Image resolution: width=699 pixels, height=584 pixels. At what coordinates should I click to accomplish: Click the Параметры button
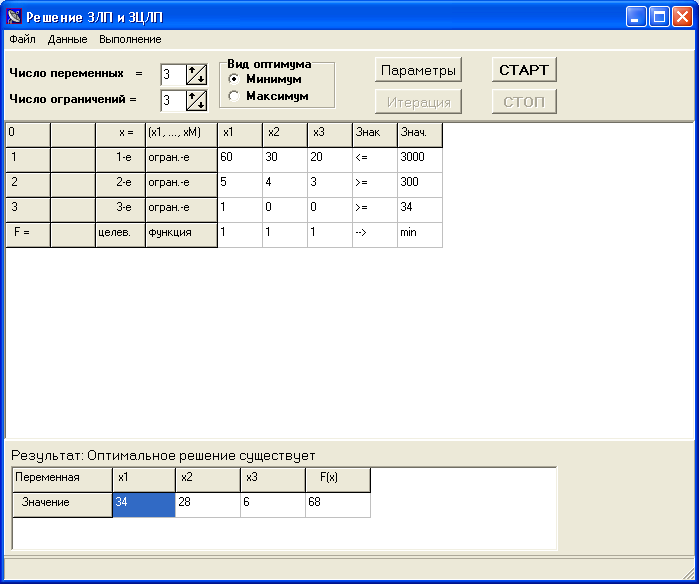[418, 70]
